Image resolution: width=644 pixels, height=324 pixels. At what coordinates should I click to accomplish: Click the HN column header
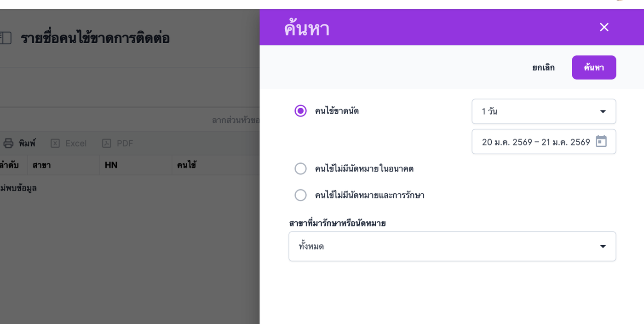pos(111,165)
